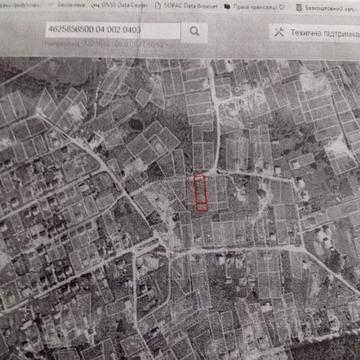
Task: Open the Безкоштовний bookmark with shield icon
Action: (328, 8)
